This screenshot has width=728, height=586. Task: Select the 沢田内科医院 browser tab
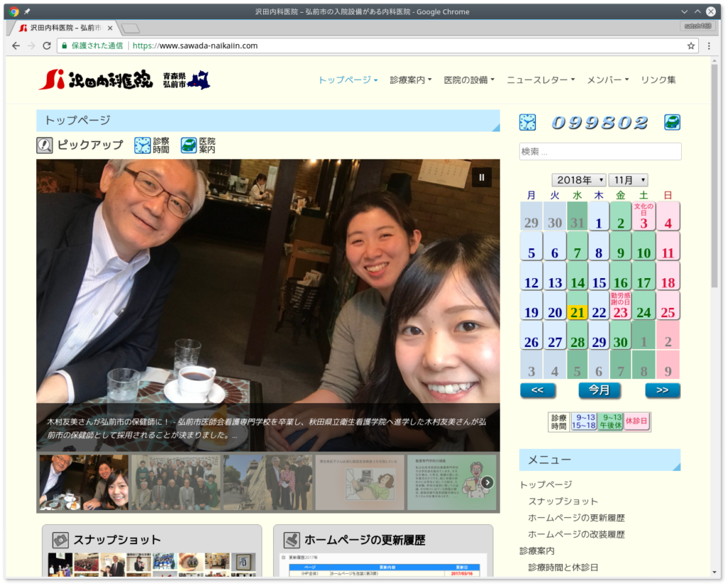click(x=65, y=28)
